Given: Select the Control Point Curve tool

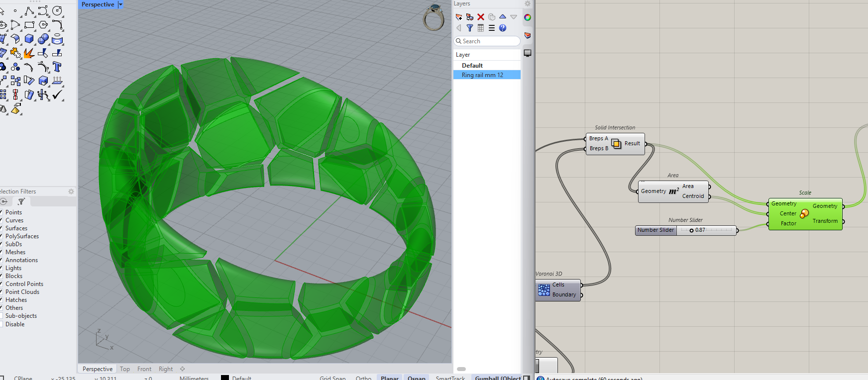Looking at the screenshot, I should [43, 10].
